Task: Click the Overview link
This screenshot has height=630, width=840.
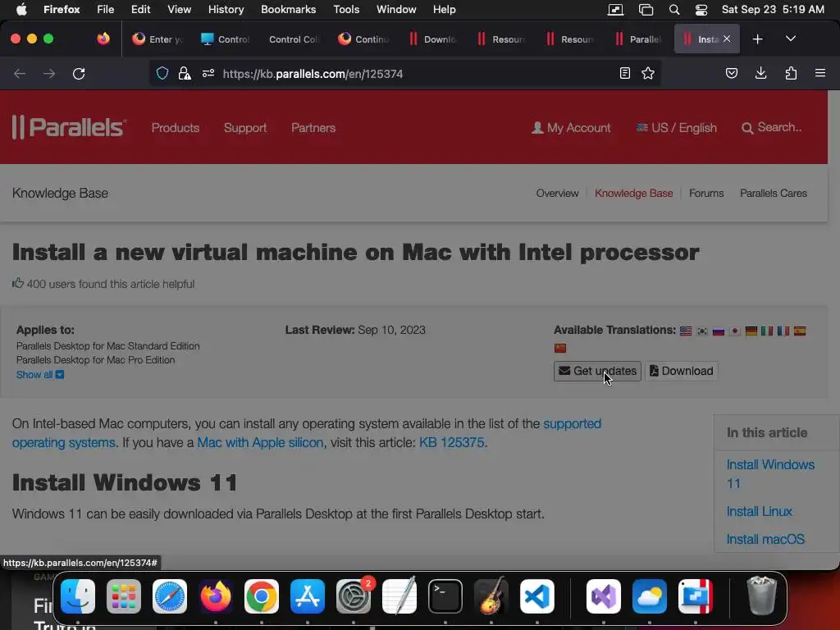Action: (x=557, y=194)
